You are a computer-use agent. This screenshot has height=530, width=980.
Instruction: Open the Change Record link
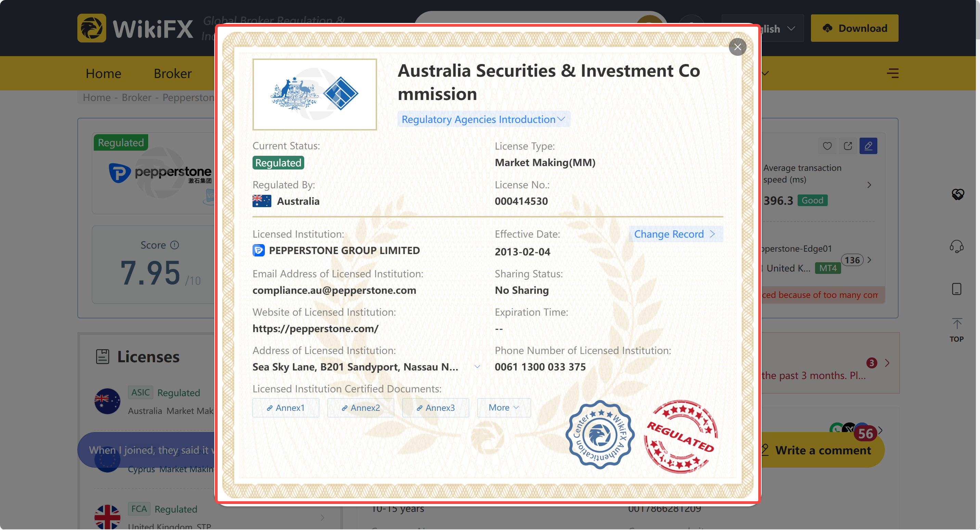click(675, 234)
